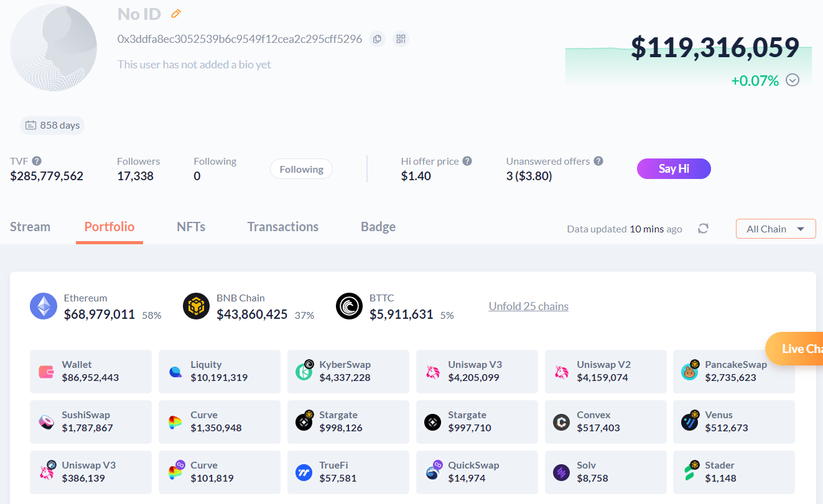Toggle the Following button

[301, 169]
